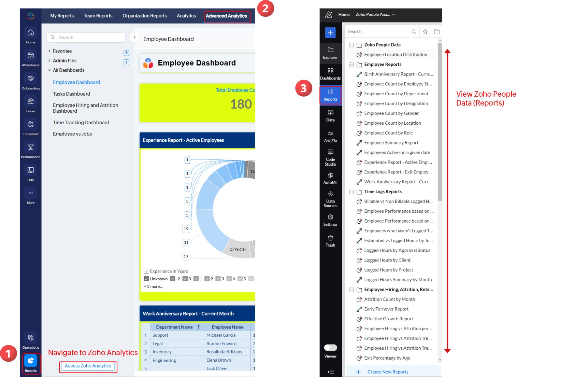The image size is (588, 377).
Task: Expand the Admin Pins section
Action: pyautogui.click(x=49, y=61)
